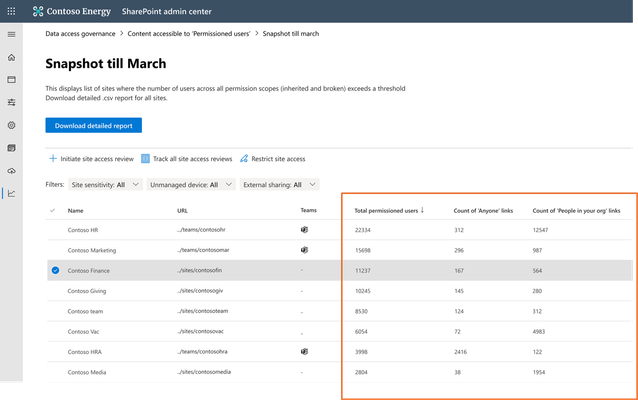Open the Reports chart icon in sidebar
Viewport: 638px width, 400px height.
click(11, 193)
